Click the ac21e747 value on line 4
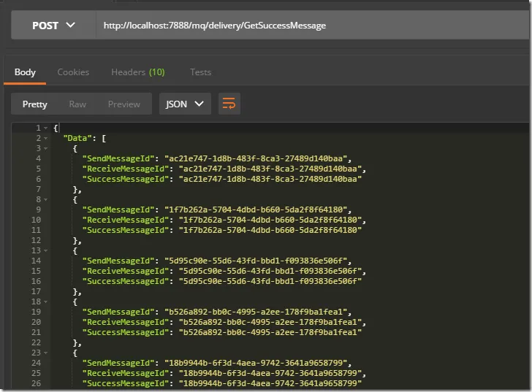The height and width of the screenshot is (392, 532). (x=256, y=158)
